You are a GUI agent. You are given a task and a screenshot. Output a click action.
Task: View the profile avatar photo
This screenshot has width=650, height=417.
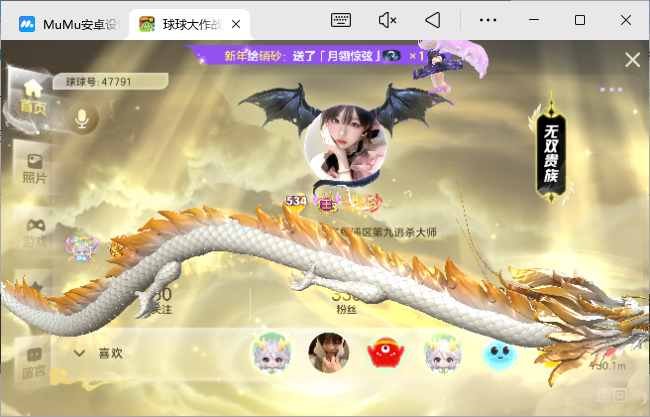click(x=345, y=143)
